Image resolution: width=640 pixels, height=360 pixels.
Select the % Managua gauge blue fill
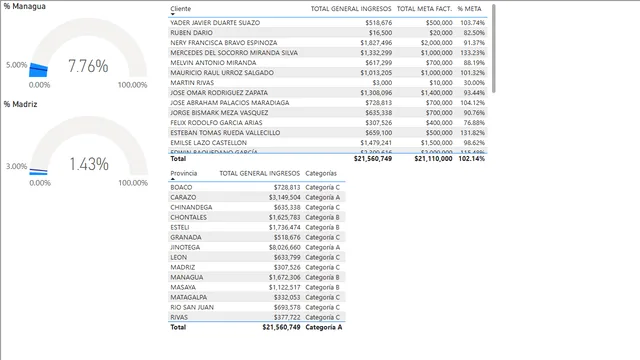38,70
